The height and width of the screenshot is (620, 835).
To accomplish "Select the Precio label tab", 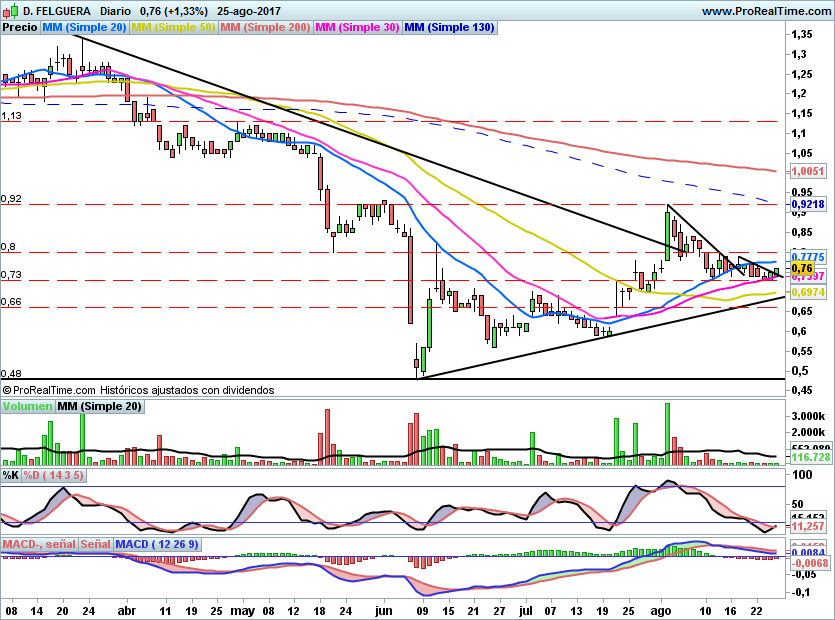I will (x=19, y=28).
